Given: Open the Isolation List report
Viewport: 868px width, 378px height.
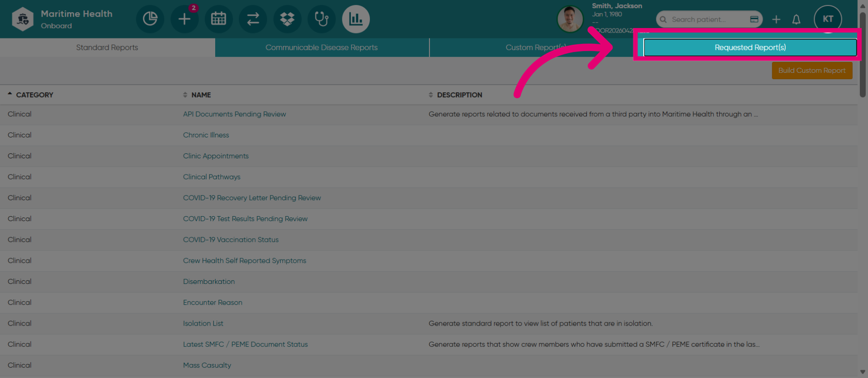Looking at the screenshot, I should [x=203, y=324].
